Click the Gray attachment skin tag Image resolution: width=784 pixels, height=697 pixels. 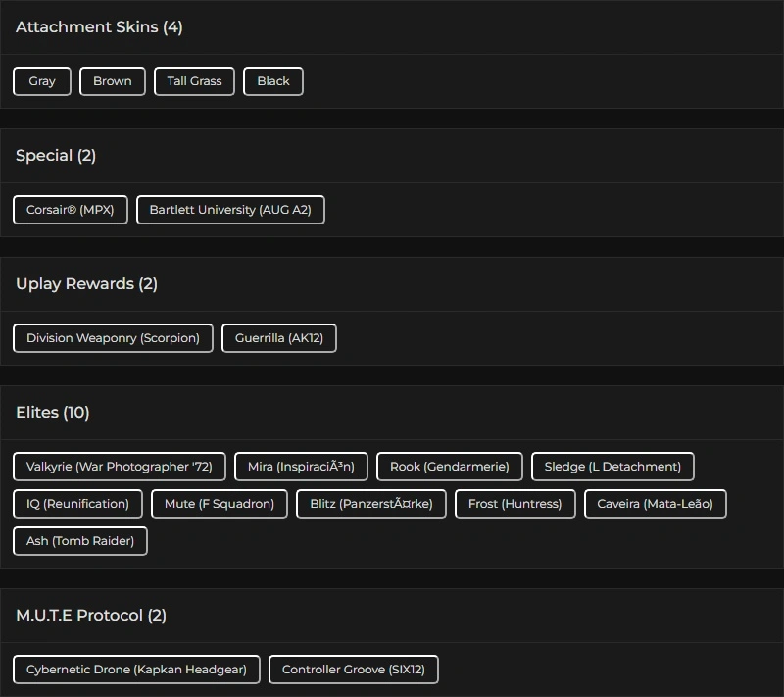pyautogui.click(x=42, y=81)
